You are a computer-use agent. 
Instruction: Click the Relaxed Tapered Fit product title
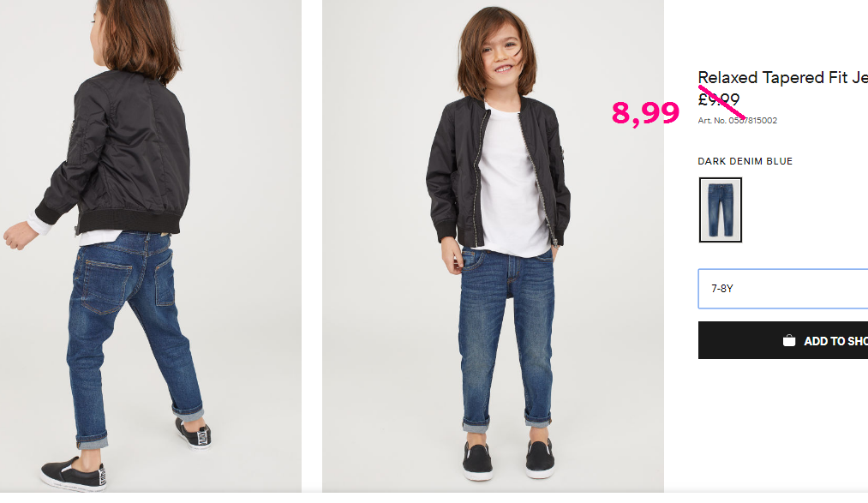click(x=783, y=77)
